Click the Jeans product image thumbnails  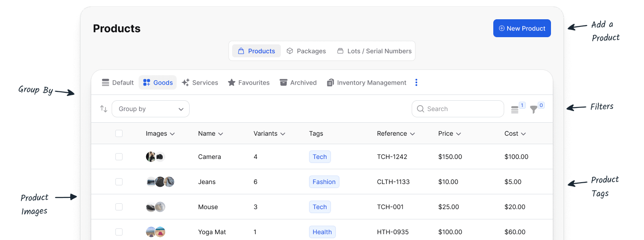(160, 182)
